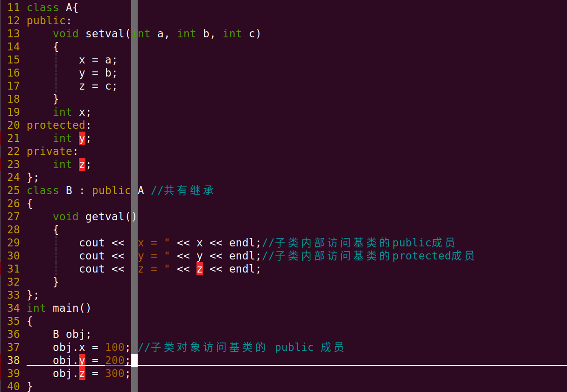Click the protected: keyword on line 20
This screenshot has height=392, width=567.
56,125
